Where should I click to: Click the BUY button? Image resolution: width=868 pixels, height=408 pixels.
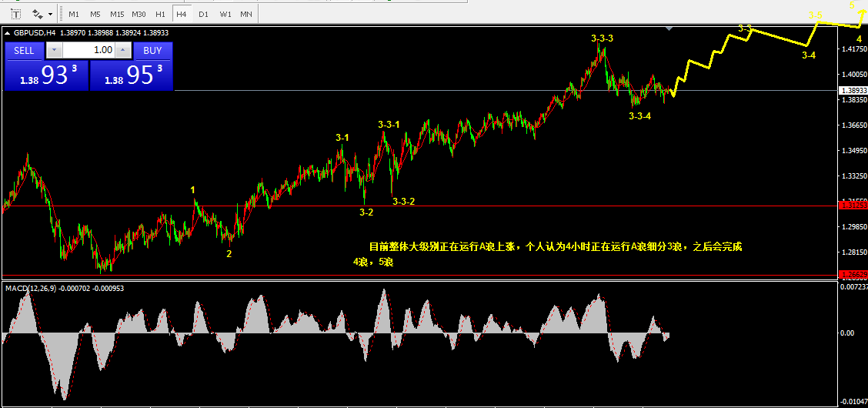[153, 50]
